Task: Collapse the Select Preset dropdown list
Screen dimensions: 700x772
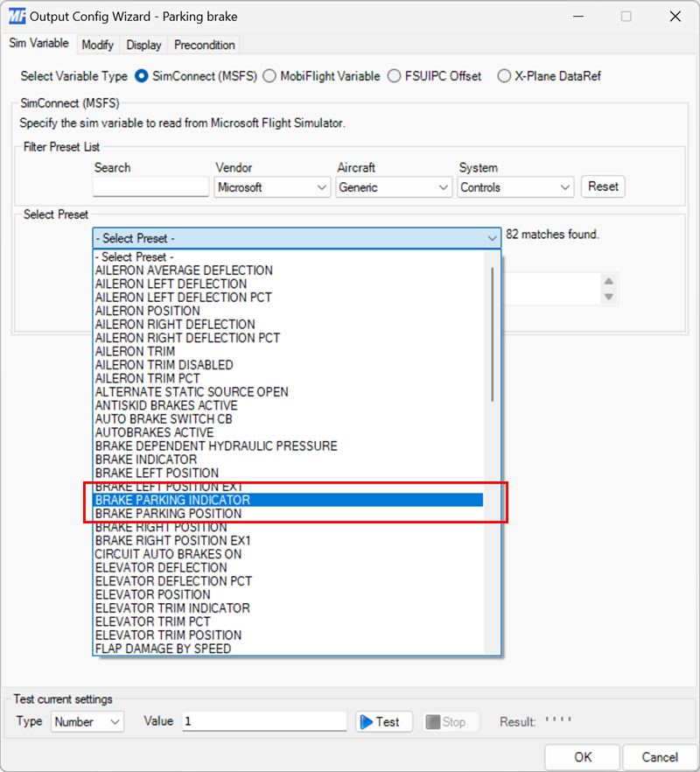Action: [x=492, y=238]
